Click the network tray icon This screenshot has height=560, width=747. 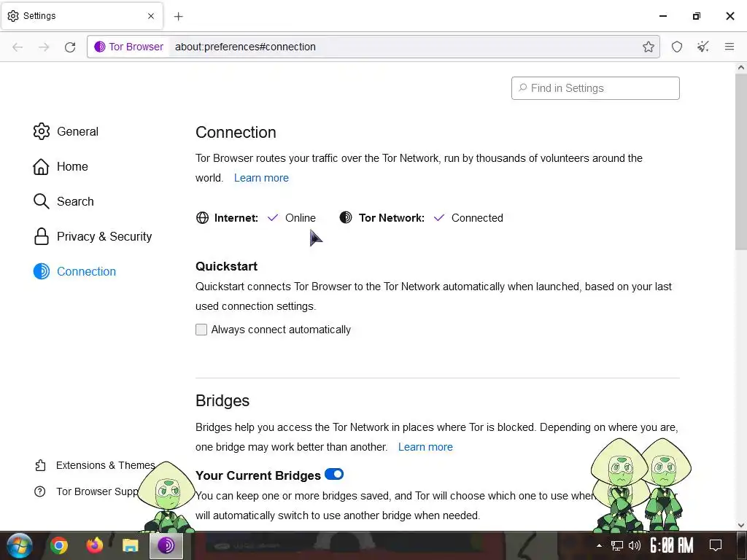(617, 545)
